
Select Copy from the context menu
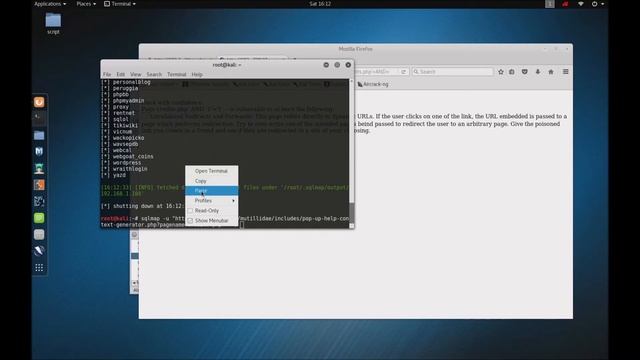pos(212,181)
